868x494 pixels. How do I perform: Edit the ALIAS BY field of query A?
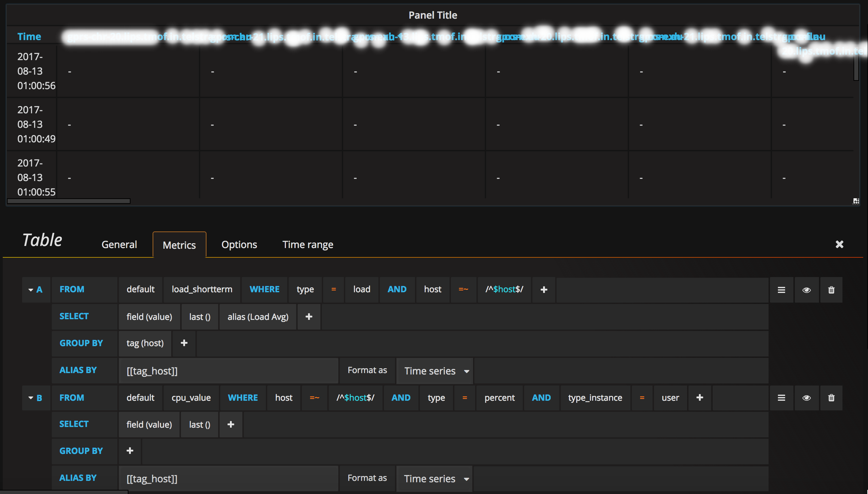228,370
